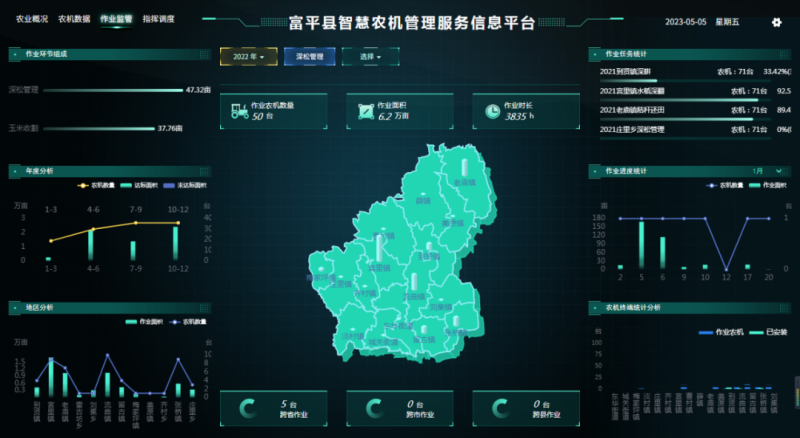Switch to the 指挥调度 tab
This screenshot has width=800, height=438.
pyautogui.click(x=158, y=19)
